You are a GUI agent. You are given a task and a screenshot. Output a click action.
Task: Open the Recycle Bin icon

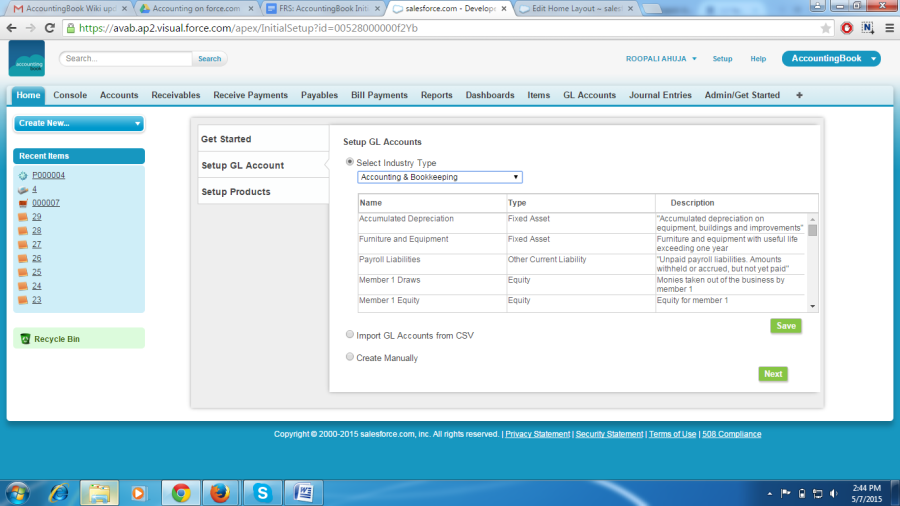coord(25,339)
